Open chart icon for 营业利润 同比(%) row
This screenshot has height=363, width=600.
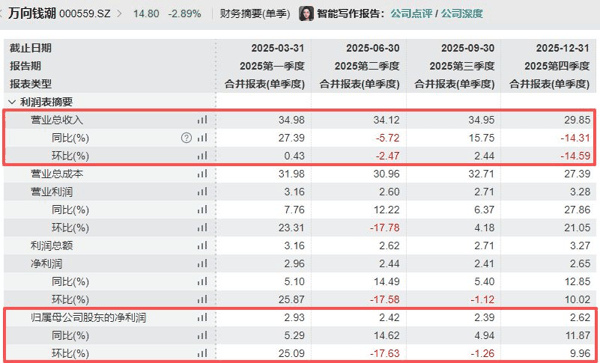(x=202, y=210)
